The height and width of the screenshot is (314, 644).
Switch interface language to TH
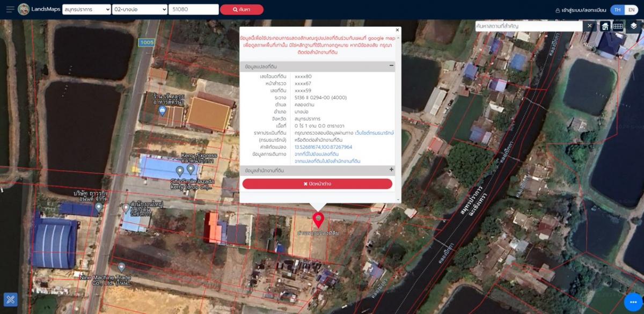[618, 9]
